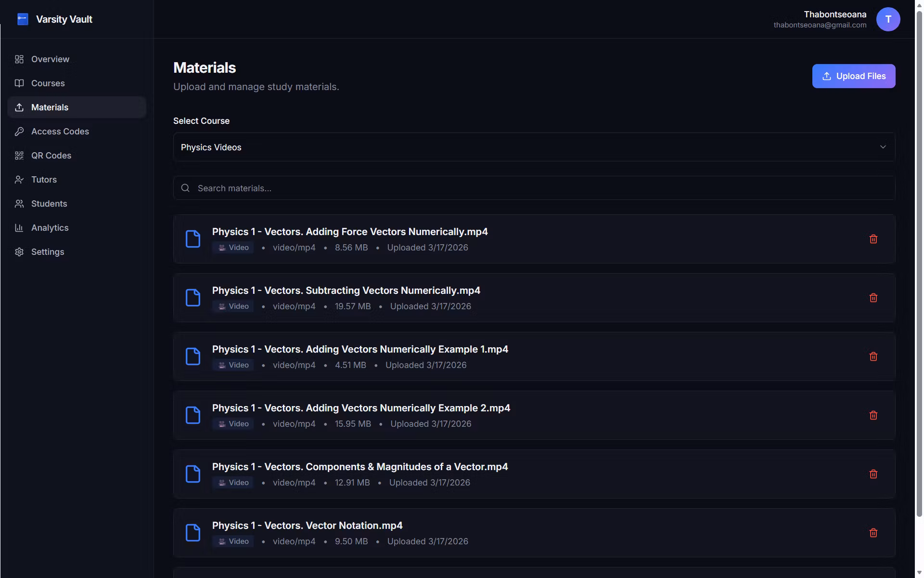Go to Courses in the sidebar
This screenshot has width=924, height=578.
pos(77,83)
